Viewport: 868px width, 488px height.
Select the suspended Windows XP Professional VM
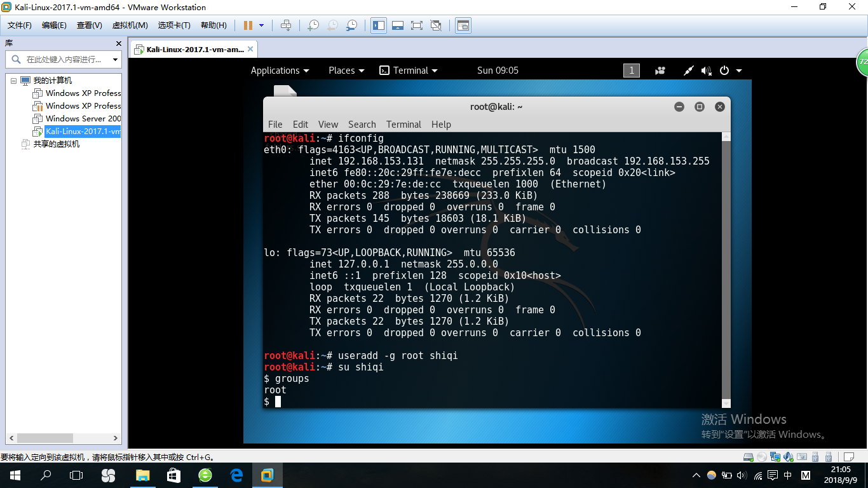77,106
